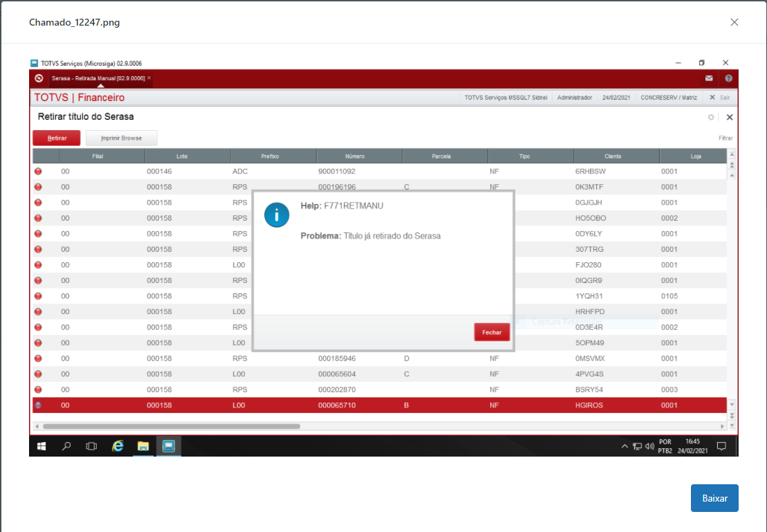Click the red Retirar button
Viewport: 767px width, 532px height.
[x=57, y=138]
